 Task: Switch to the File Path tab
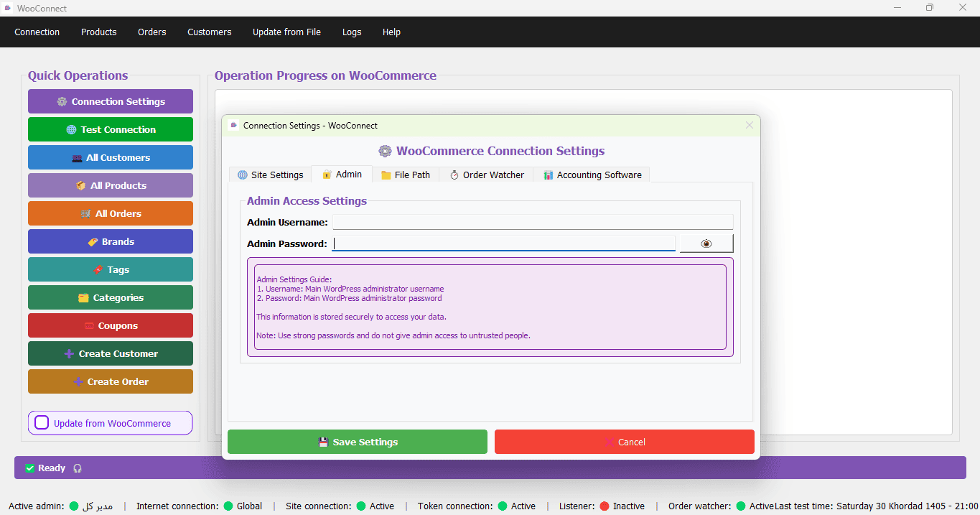pos(406,175)
